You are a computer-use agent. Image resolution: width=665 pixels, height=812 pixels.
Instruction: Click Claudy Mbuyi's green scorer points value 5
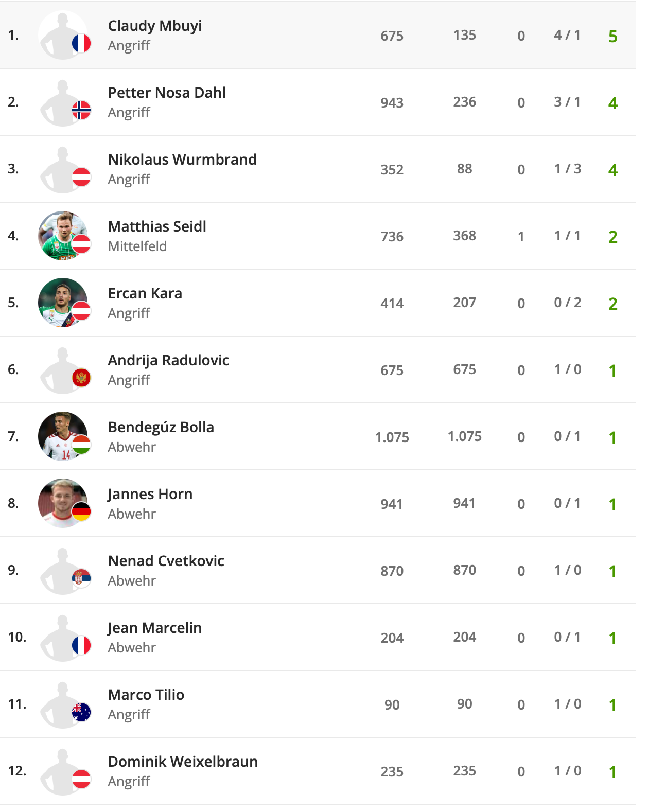(x=612, y=36)
